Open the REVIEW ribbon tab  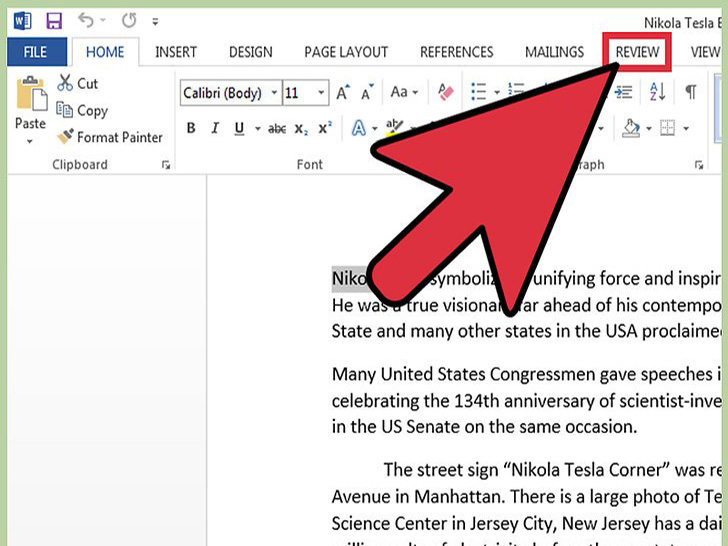pyautogui.click(x=637, y=52)
